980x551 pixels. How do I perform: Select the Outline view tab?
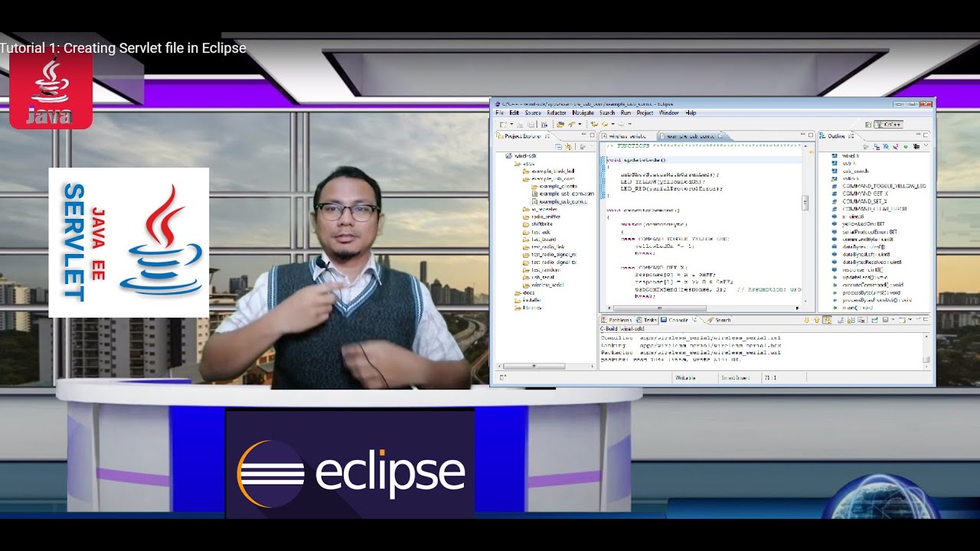(x=836, y=136)
